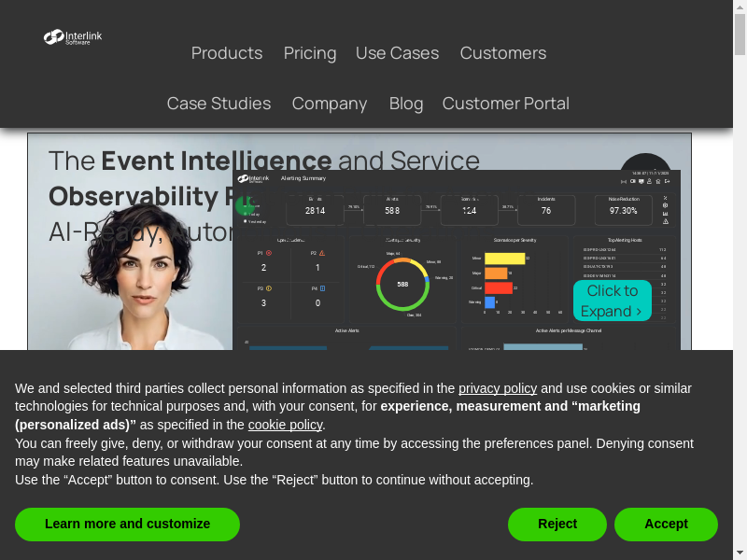Open the Customer Portal link

point(506,104)
